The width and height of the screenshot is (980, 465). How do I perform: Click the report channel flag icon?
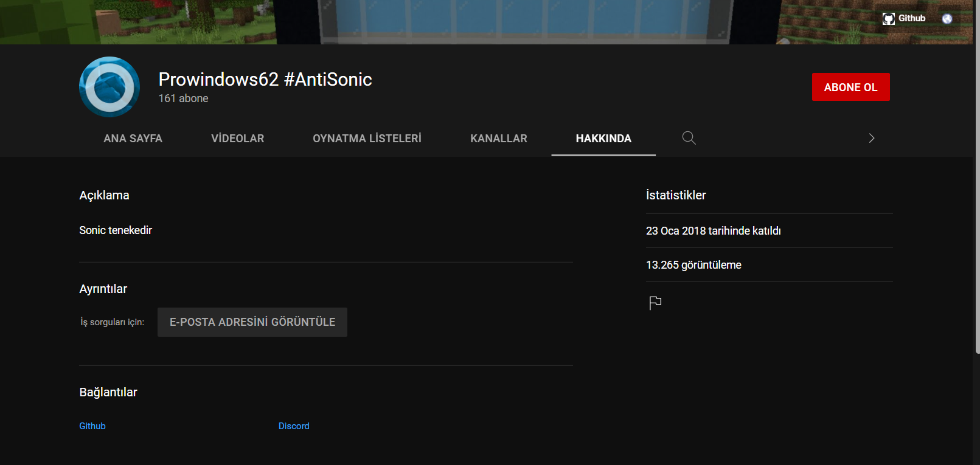pyautogui.click(x=655, y=303)
